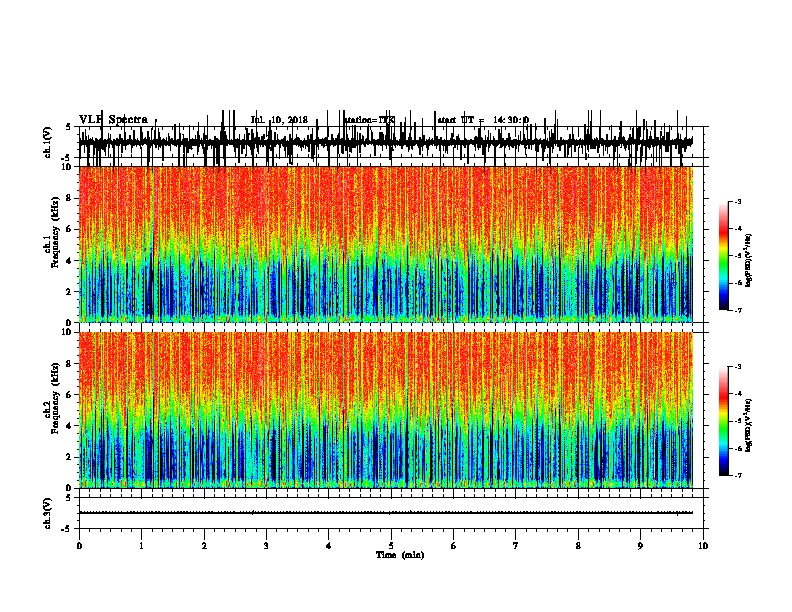Click time axis tick label '1'
This screenshot has height=612, width=792.
click(x=141, y=546)
